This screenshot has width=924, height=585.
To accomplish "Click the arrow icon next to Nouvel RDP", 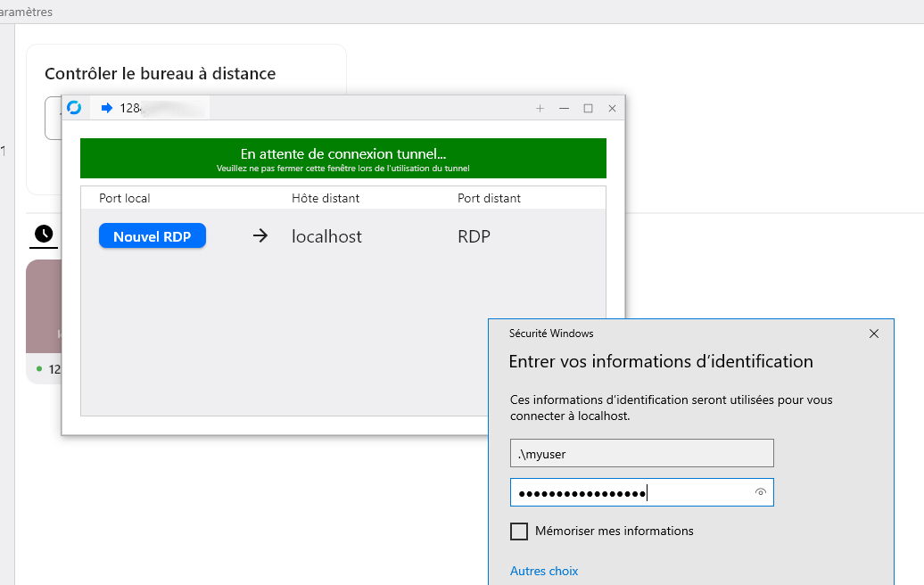I will pos(260,235).
